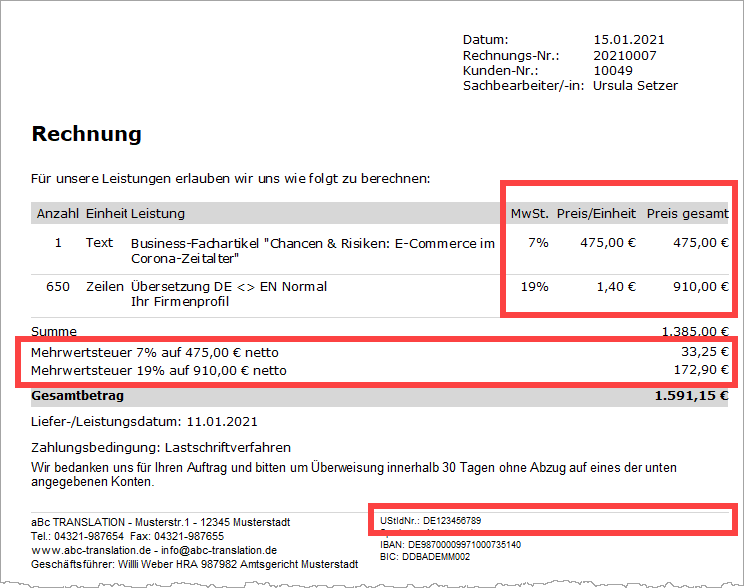Click 'Zahlungsbedingung: Lastschriftverfahren' line
This screenshot has height=588, width=744.
(161, 448)
